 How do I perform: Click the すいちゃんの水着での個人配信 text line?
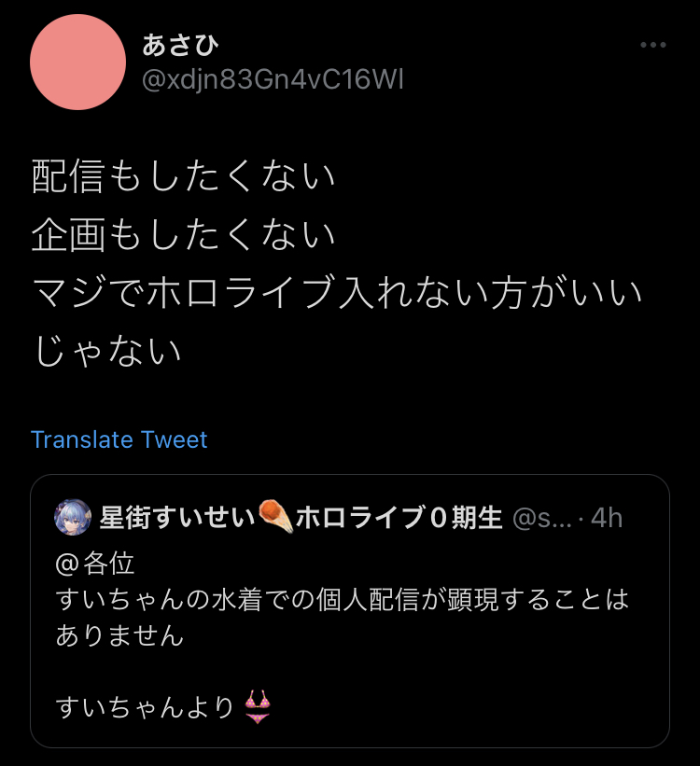tap(342, 599)
